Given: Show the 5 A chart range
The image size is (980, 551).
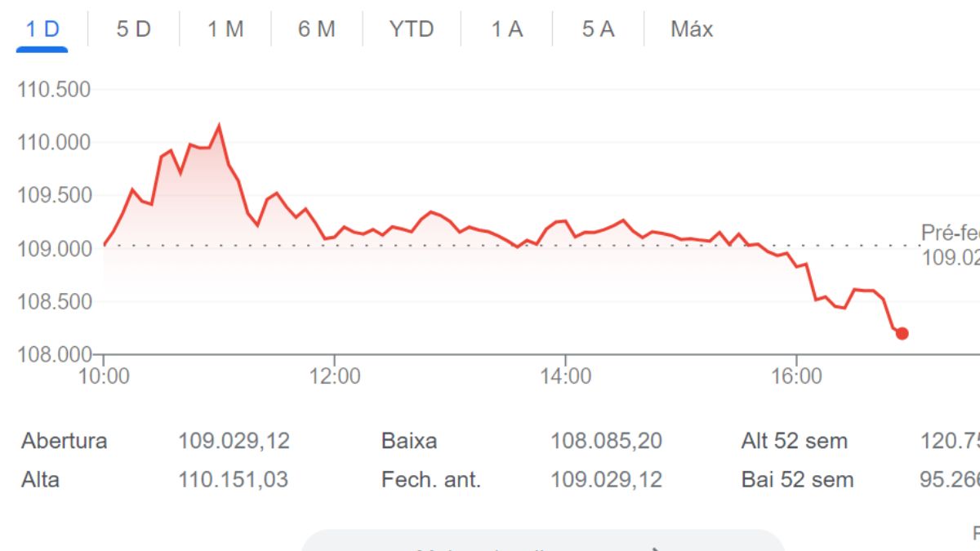Looking at the screenshot, I should (x=598, y=29).
